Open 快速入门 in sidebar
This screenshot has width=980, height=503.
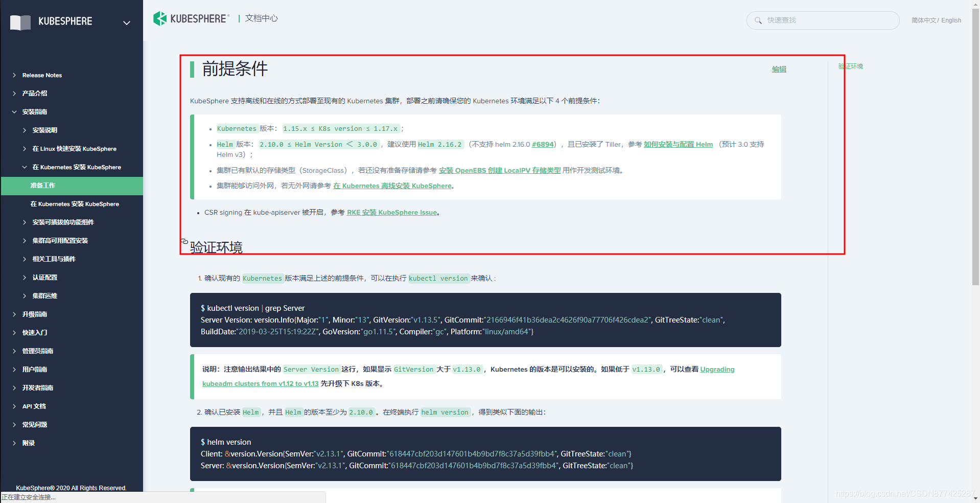pos(35,333)
